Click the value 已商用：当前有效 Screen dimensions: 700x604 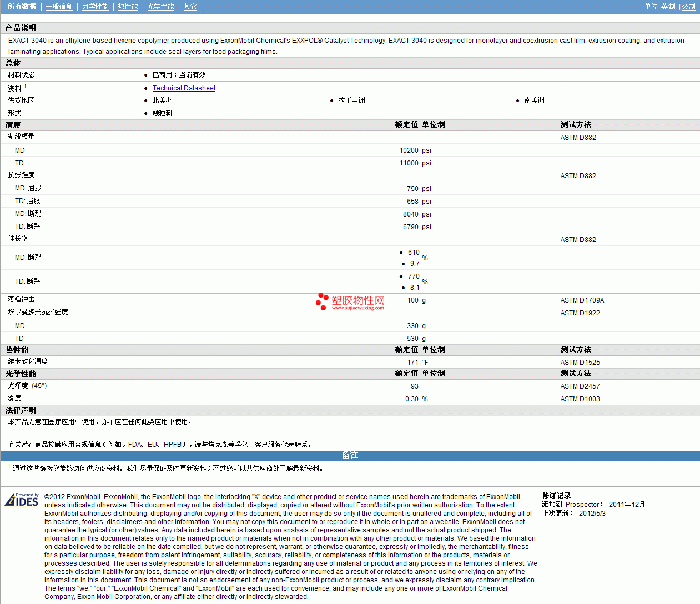tap(179, 75)
